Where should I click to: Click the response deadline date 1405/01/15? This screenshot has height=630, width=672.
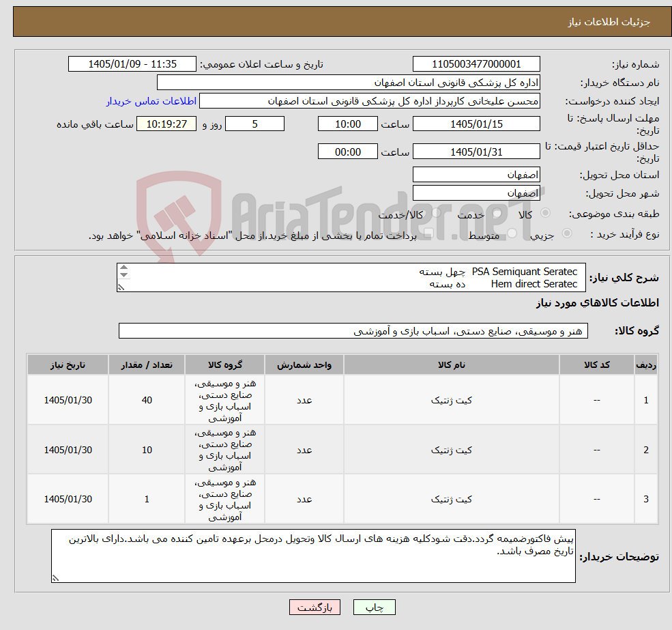476,124
